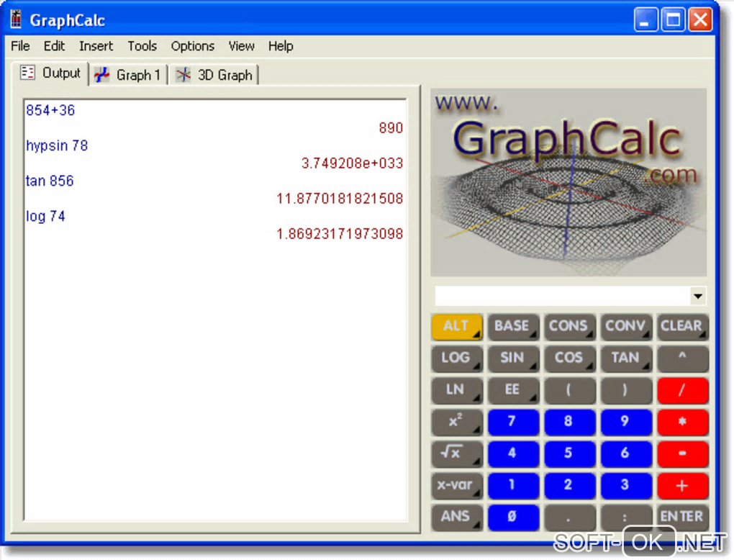Click the SIN function key

click(x=512, y=358)
